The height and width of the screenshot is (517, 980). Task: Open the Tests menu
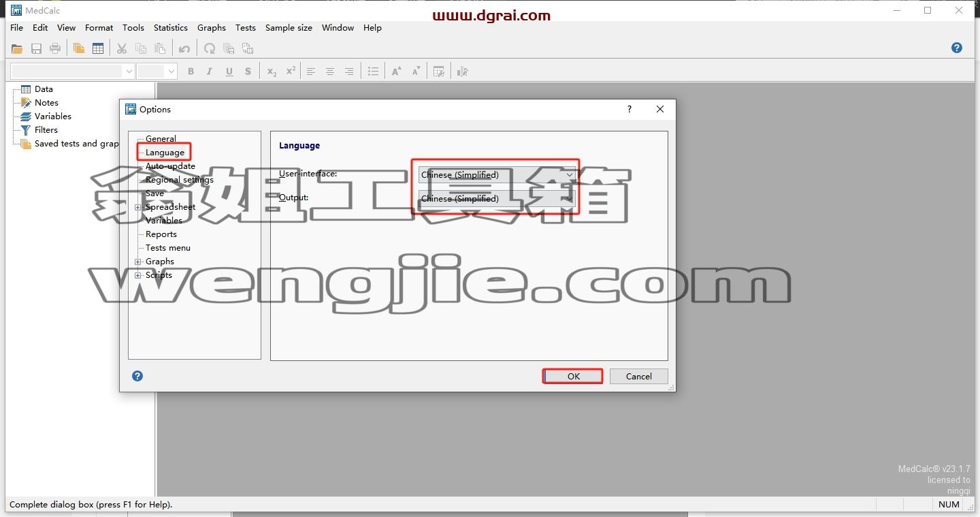pyautogui.click(x=246, y=28)
